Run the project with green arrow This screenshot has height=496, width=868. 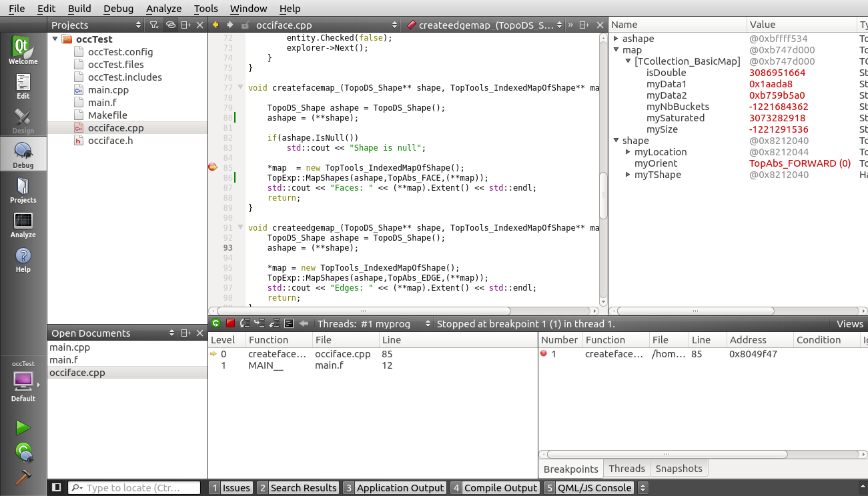pyautogui.click(x=23, y=427)
